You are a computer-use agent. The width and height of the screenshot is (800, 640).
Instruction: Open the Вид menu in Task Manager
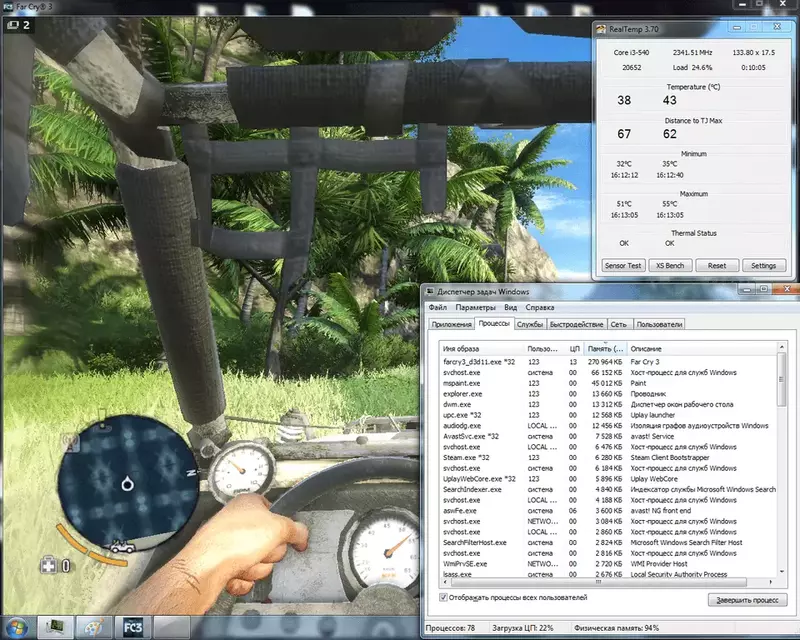(511, 307)
